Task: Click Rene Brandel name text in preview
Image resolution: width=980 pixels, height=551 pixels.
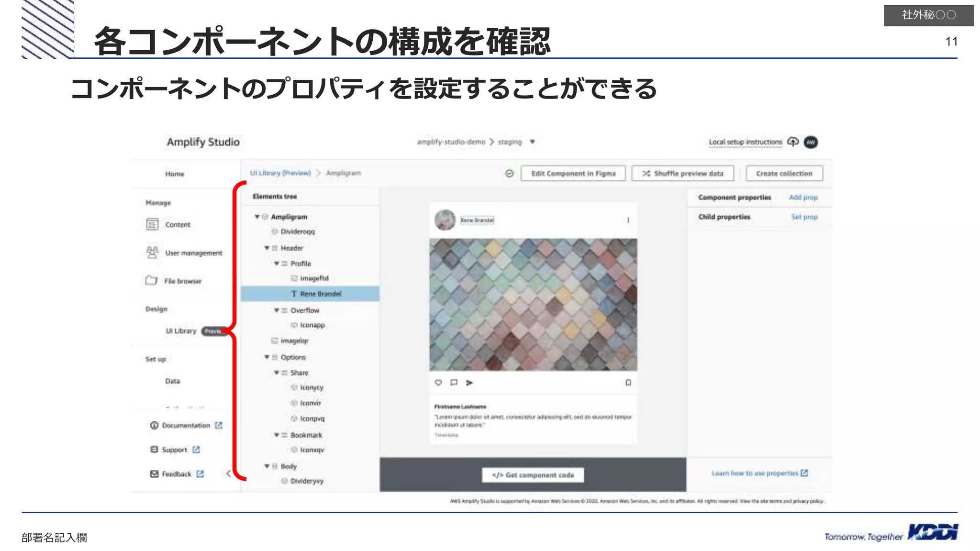Action: (x=477, y=220)
